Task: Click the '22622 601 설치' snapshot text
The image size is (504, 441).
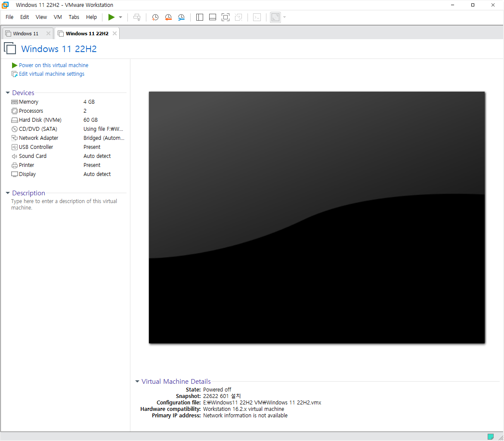Action: [x=222, y=396]
